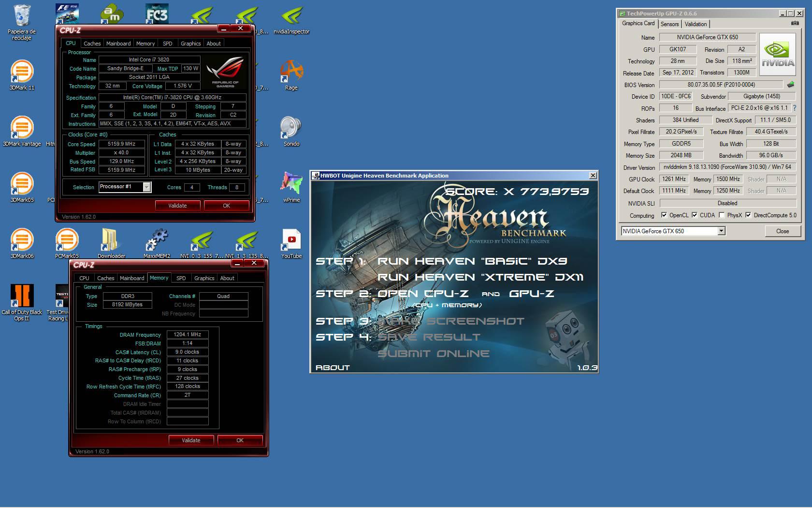
Task: Close the HWBOT Heaven benchmark window
Action: [593, 176]
